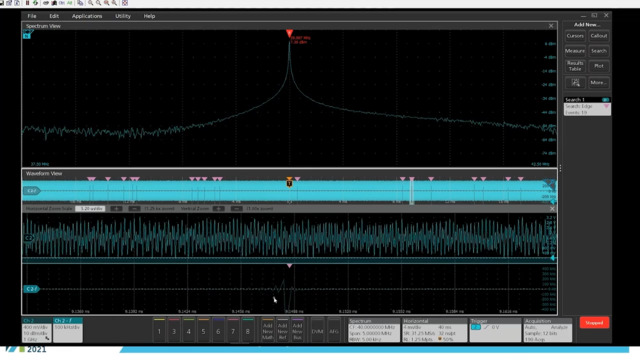This screenshot has height=360, width=640.
Task: Select the C2 waveform handle in overview
Action: tap(31, 191)
